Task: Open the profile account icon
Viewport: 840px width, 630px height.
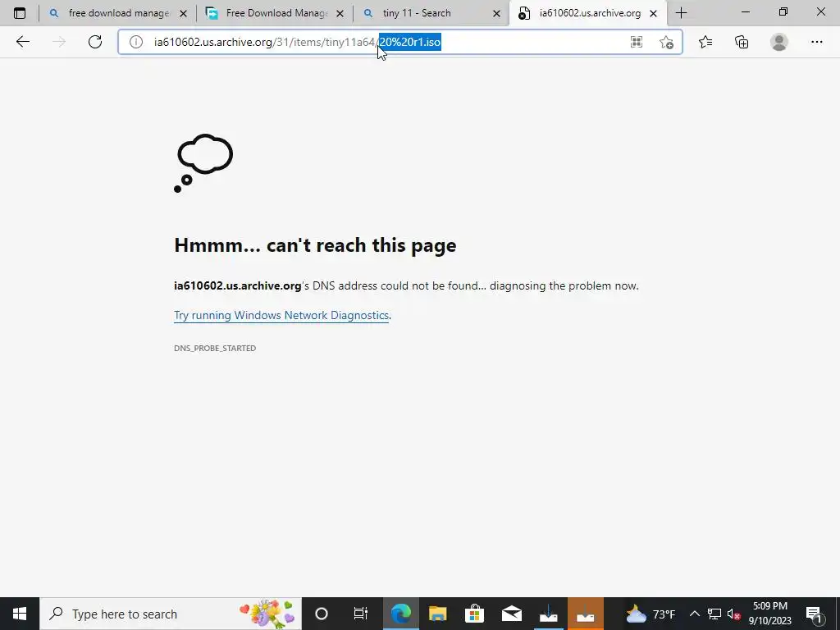Action: (x=779, y=42)
